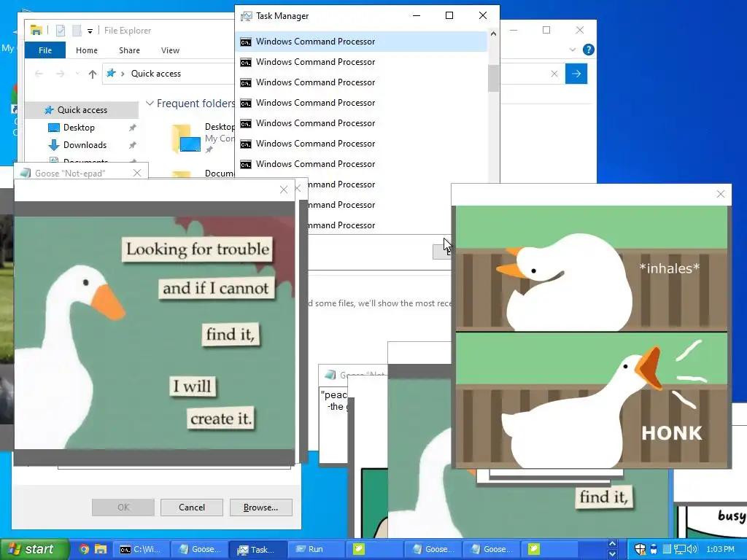The image size is (747, 560).
Task: Click the Task Manager vertical scrollbar thumb
Action: pos(493,78)
